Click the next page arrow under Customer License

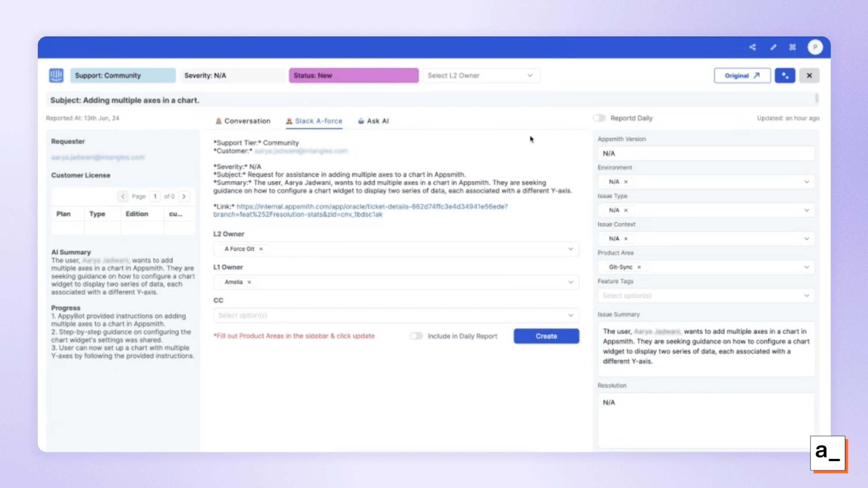coord(184,196)
